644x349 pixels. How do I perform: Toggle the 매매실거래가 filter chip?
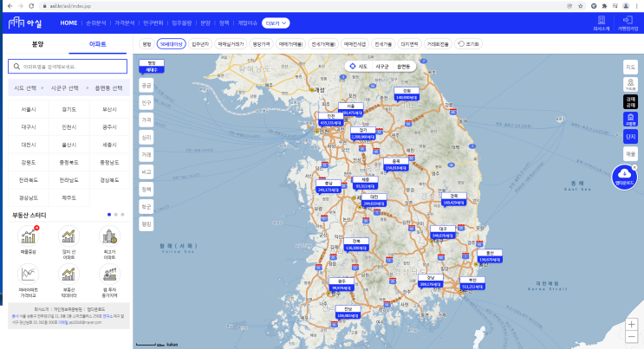point(231,44)
